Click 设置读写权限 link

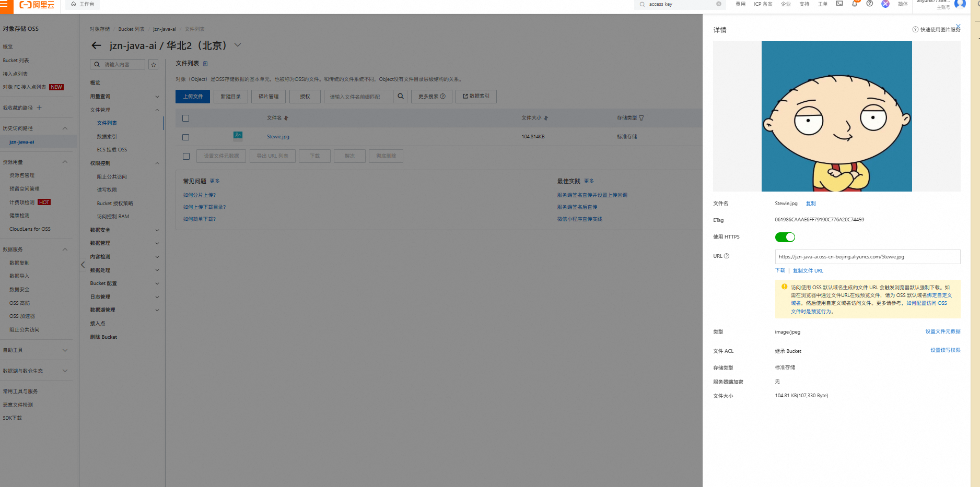[x=946, y=350]
